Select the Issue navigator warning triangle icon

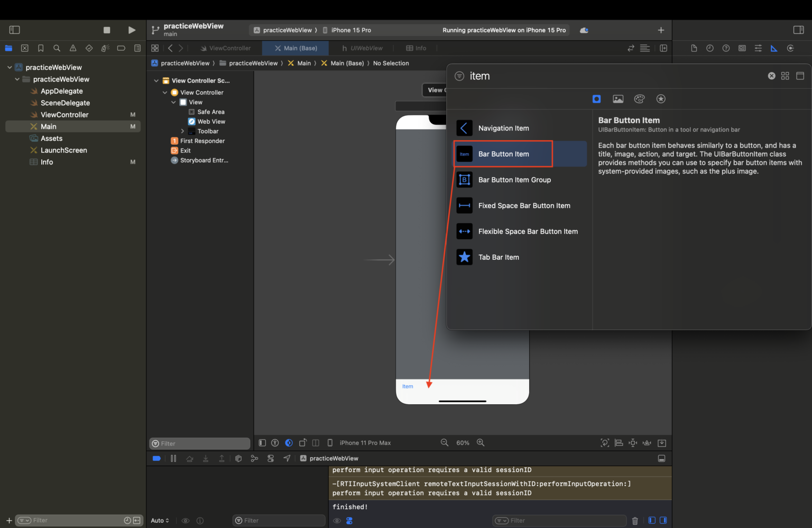pyautogui.click(x=73, y=48)
